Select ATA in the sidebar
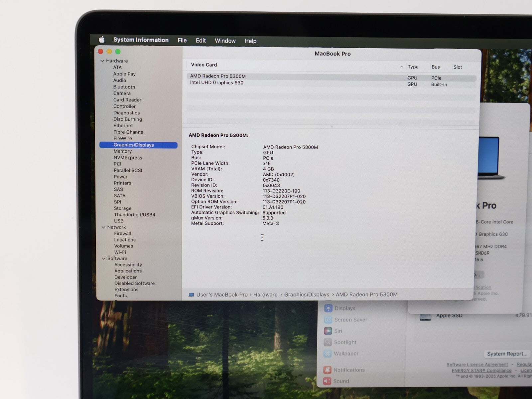 (117, 67)
